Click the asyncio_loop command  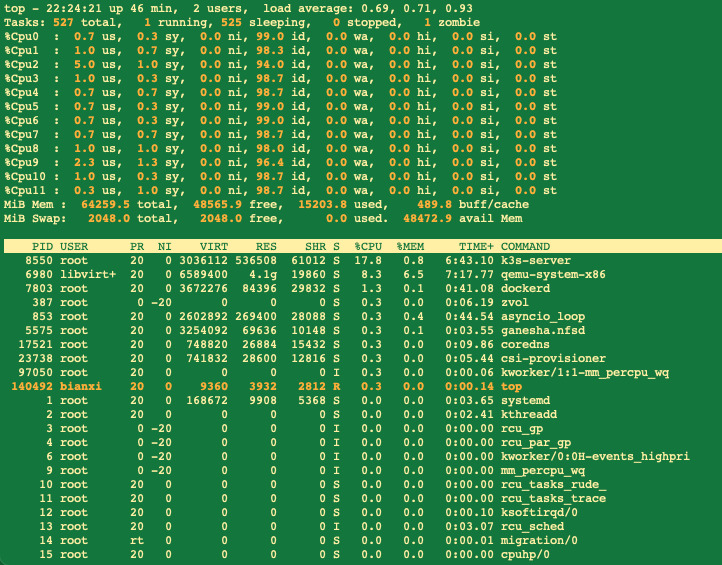[543, 317]
